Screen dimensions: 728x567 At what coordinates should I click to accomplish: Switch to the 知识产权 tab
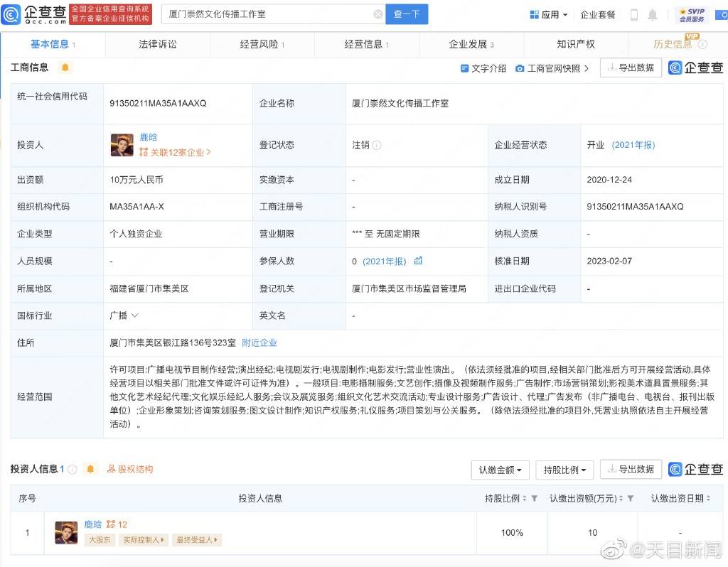coord(575,44)
